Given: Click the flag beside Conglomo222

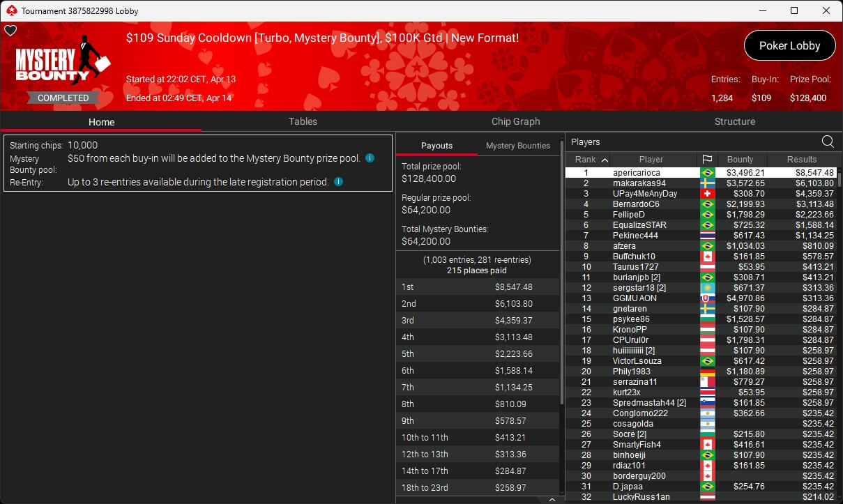Looking at the screenshot, I should coord(707,413).
